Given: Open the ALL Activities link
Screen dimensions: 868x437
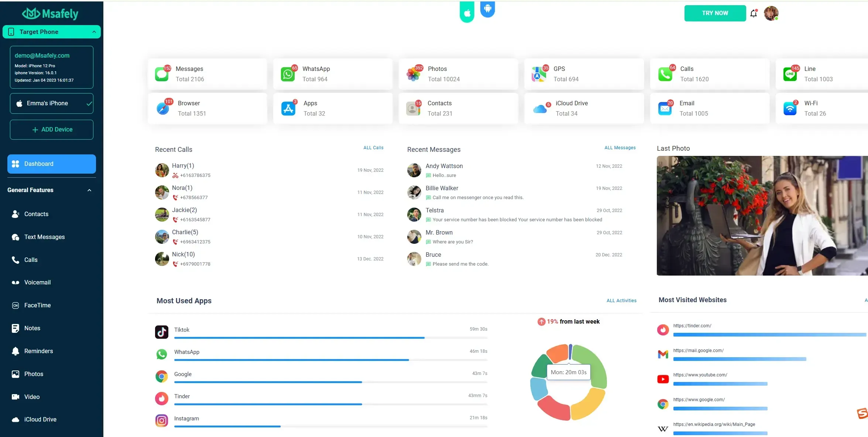Looking at the screenshot, I should (x=621, y=301).
